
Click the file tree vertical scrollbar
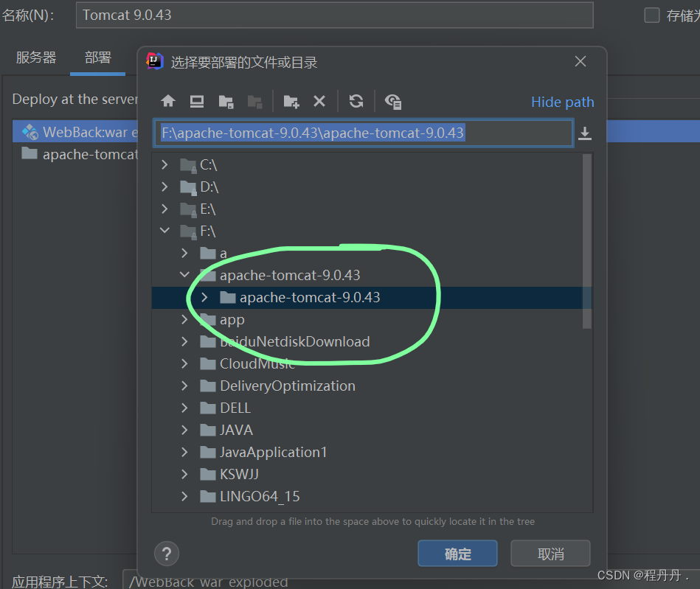click(x=587, y=241)
